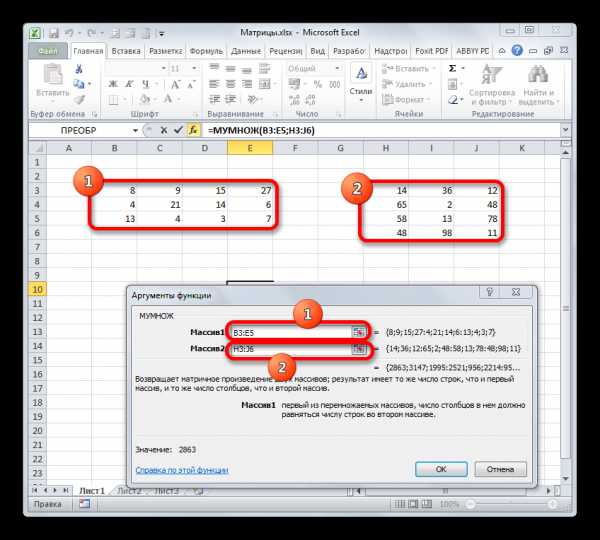Click the Найти и выделить binoculars icon
This screenshot has height=540, width=600.
point(535,74)
